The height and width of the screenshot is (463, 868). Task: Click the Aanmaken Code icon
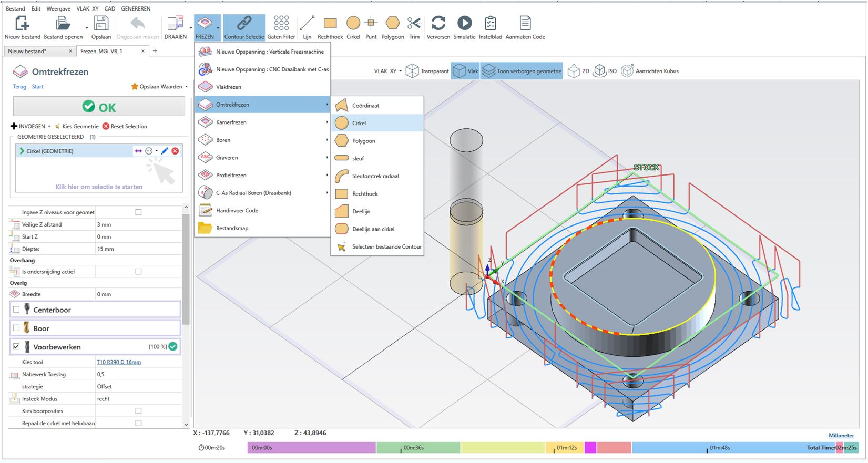coord(525,24)
